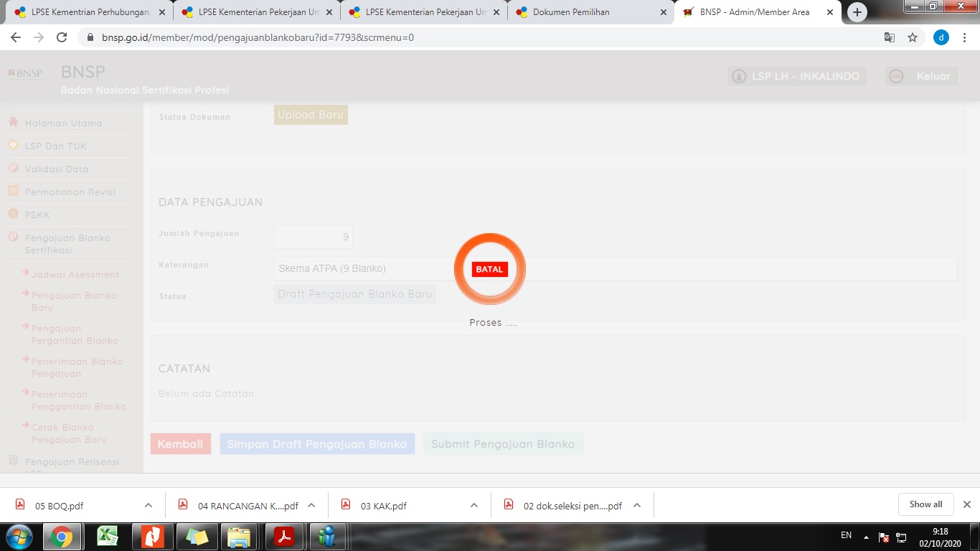Expand Pengajuan Blanko Sertifikasi menu

coord(67,244)
